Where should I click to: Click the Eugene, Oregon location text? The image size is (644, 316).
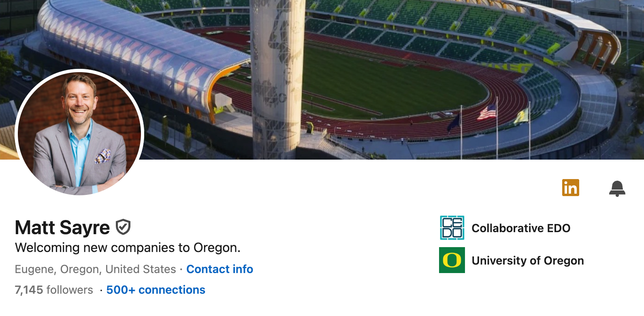[x=95, y=269]
